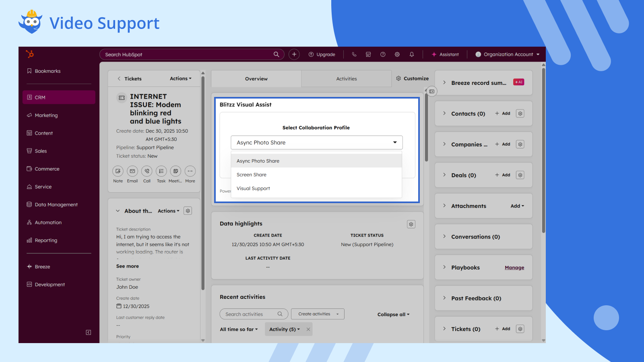Image resolution: width=644 pixels, height=362 pixels.
Task: Open the Data highlights settings gear
Action: tap(411, 224)
